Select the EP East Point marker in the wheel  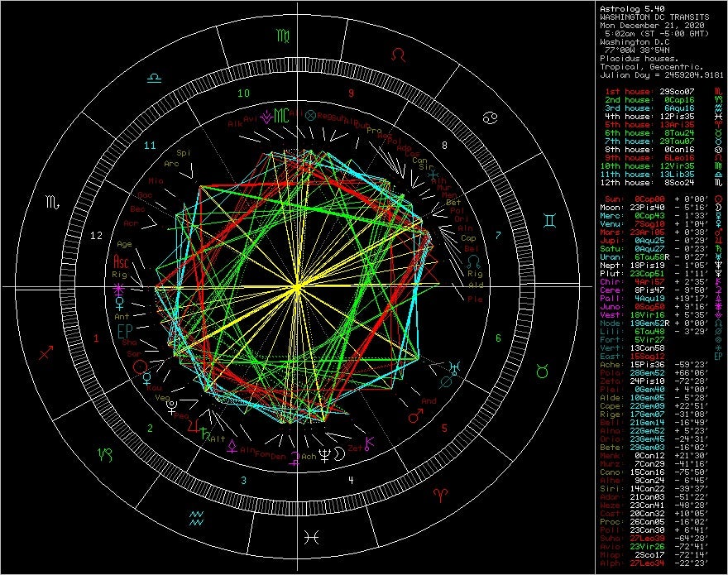125,331
